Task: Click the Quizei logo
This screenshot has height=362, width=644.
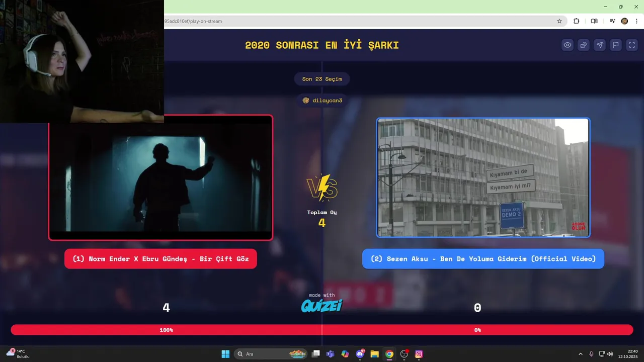Action: pos(322,305)
